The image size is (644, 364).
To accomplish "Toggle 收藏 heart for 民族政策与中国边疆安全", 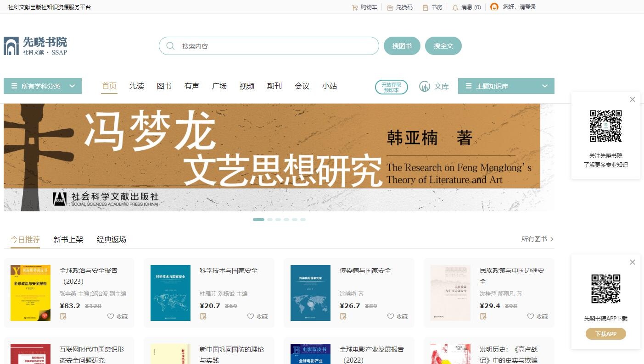I will tap(531, 316).
